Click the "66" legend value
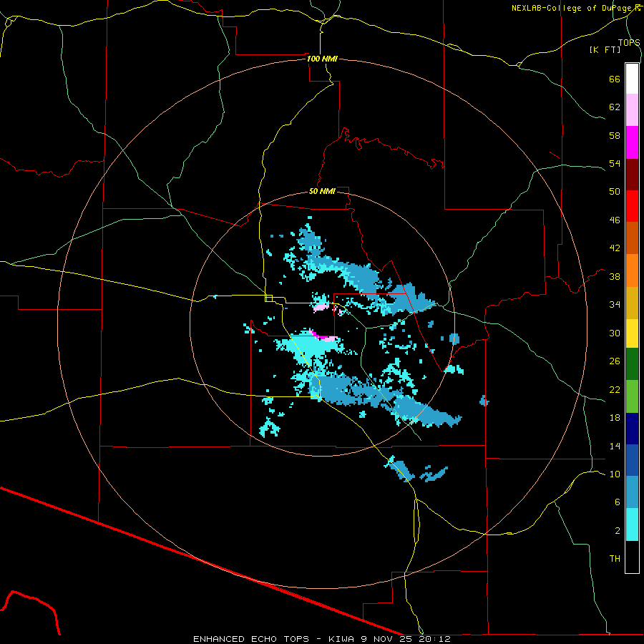The image size is (644, 644). coord(615,79)
